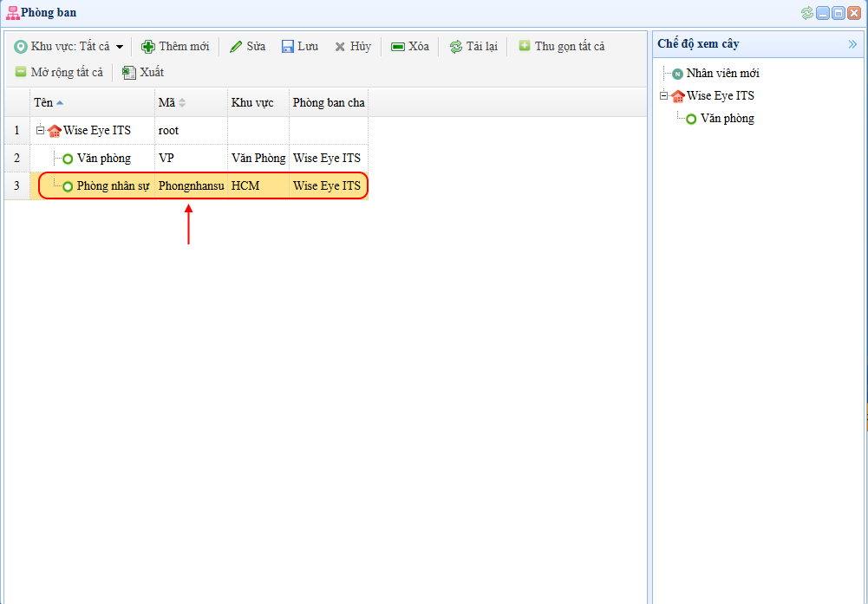Open the Khu vực: Tất cả dropdown
Screen dimensions: 868x604
[x=69, y=47]
